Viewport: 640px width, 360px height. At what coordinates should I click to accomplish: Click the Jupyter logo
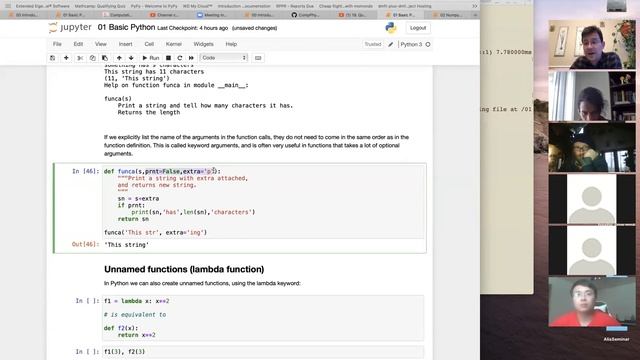(x=70, y=28)
